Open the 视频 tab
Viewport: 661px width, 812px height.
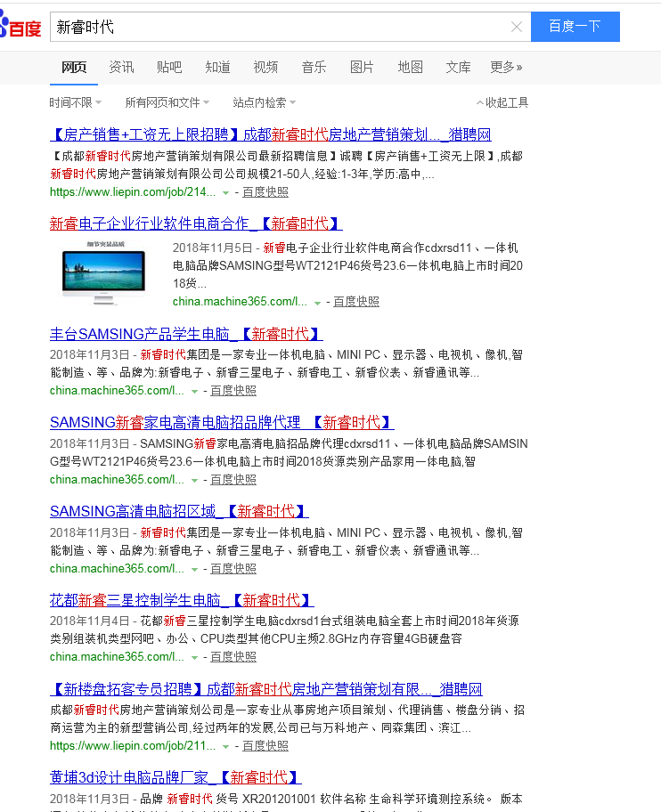pos(265,68)
